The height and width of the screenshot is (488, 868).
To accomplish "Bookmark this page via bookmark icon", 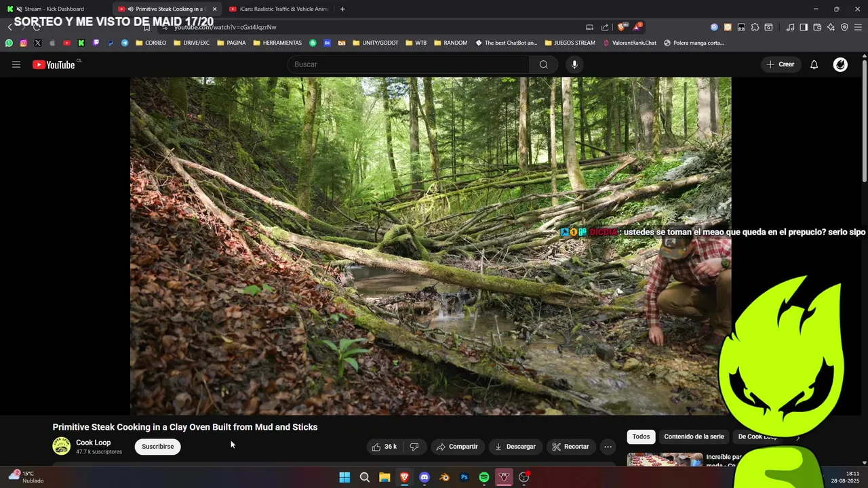I will 146,27.
